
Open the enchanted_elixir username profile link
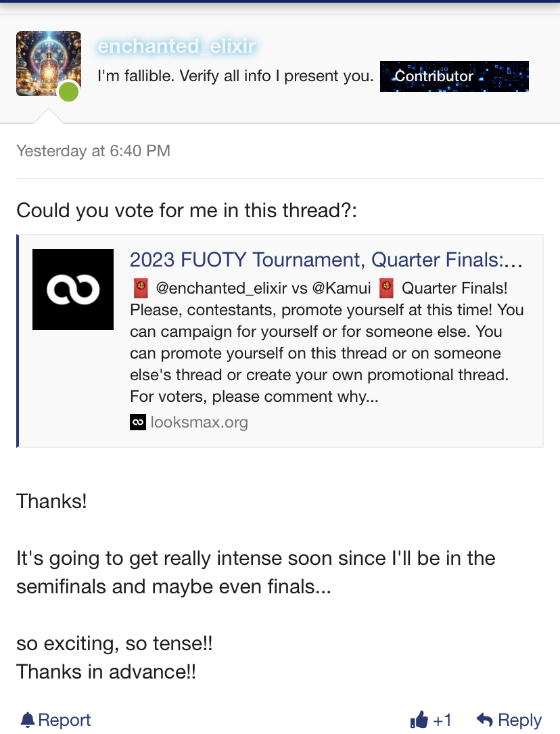177,46
